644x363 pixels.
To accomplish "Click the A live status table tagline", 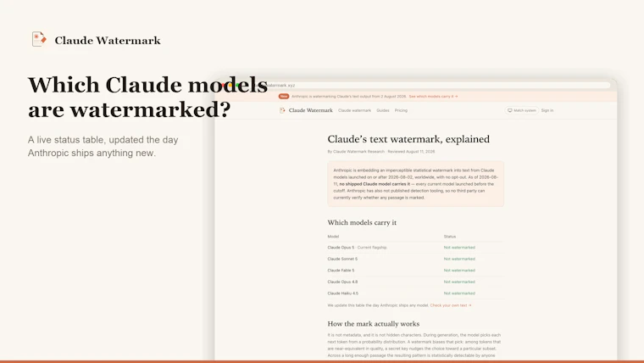I will click(x=103, y=147).
